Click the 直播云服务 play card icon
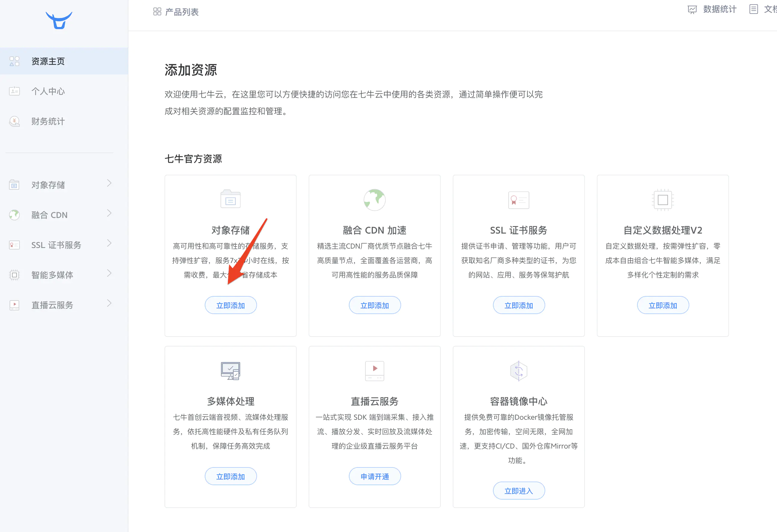The image size is (777, 532). coord(374,371)
